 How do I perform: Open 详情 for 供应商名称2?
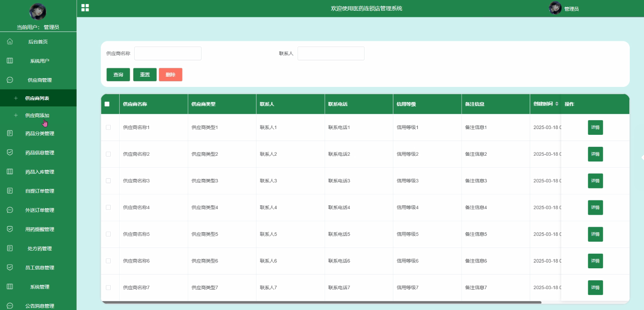(x=595, y=154)
